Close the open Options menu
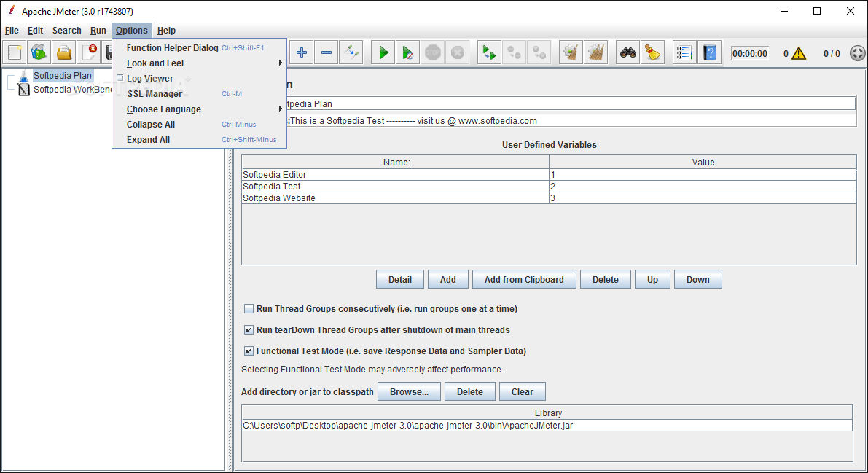This screenshot has height=473, width=868. (132, 31)
